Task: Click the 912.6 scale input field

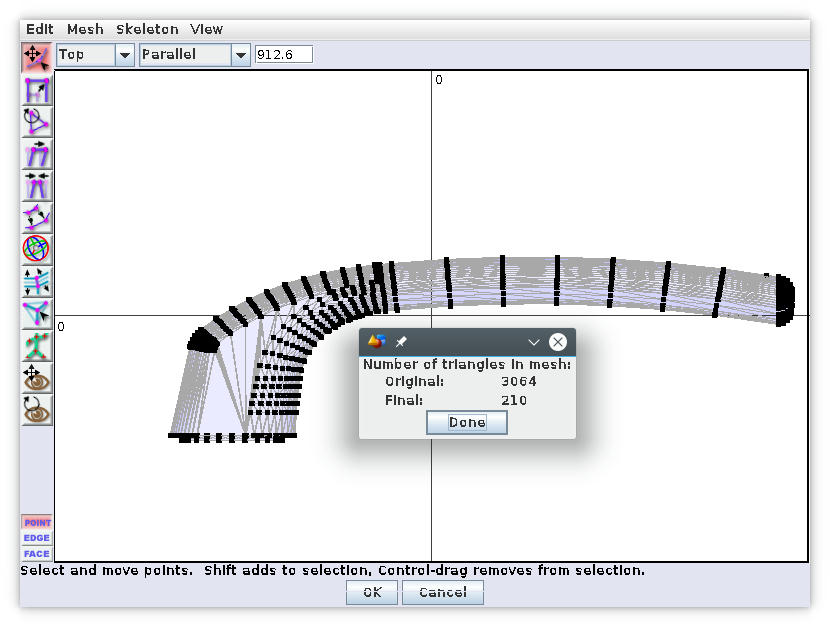Action: click(x=284, y=54)
